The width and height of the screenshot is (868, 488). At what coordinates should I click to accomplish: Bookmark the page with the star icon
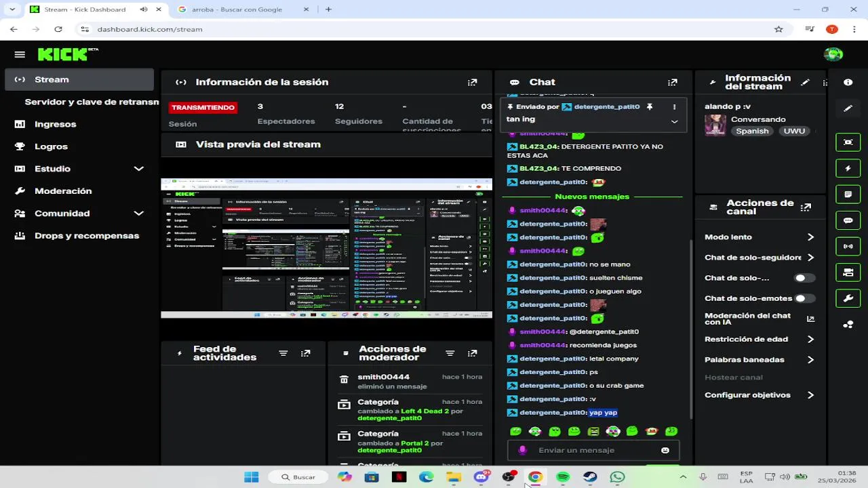[778, 29]
